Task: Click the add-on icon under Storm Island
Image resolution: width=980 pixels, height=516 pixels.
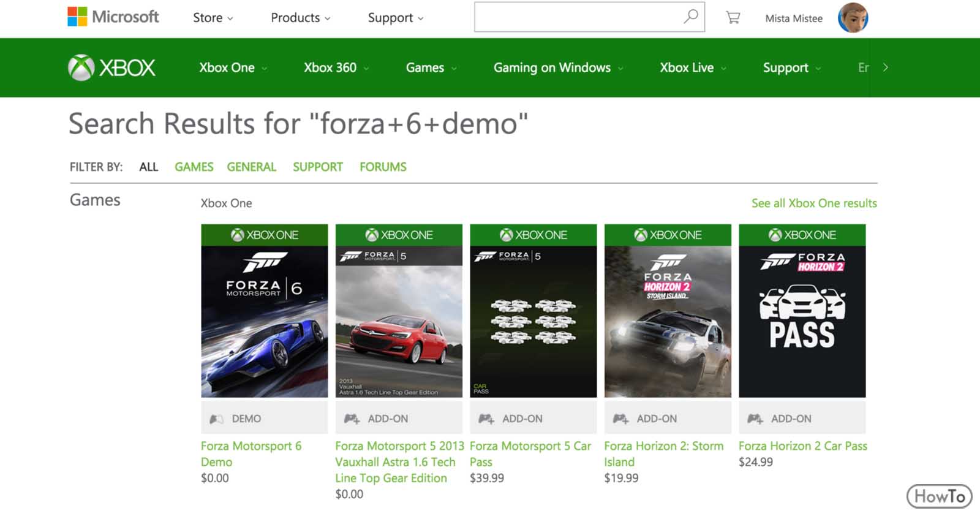Action: [620, 419]
